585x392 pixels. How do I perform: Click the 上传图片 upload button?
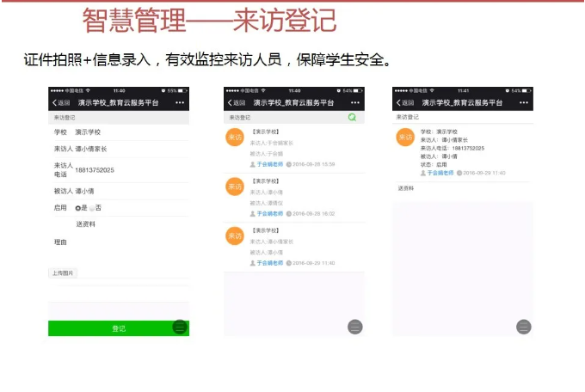pos(63,273)
